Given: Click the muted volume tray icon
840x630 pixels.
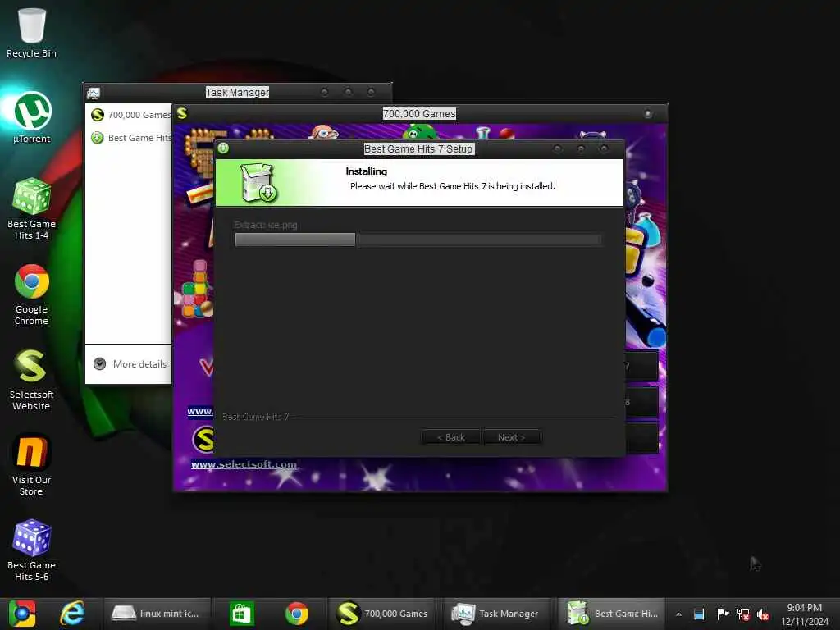Looking at the screenshot, I should (763, 614).
